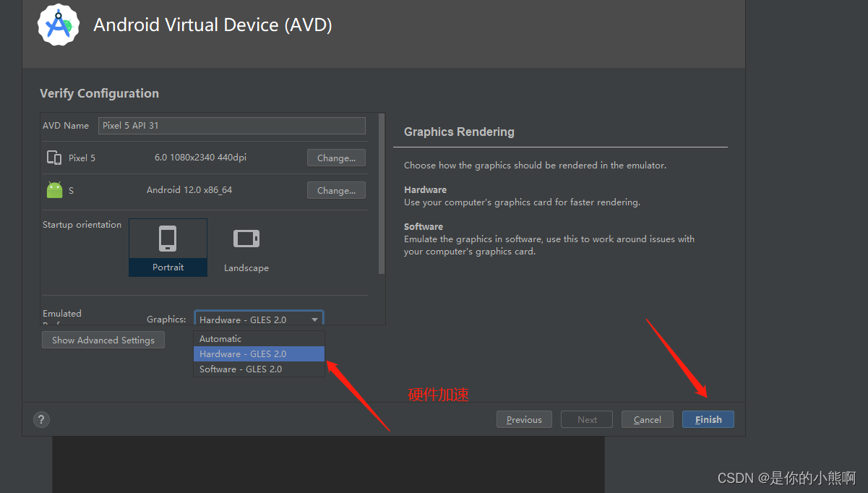The height and width of the screenshot is (493, 868).
Task: Click Show Advanced Settings button
Action: [x=103, y=340]
